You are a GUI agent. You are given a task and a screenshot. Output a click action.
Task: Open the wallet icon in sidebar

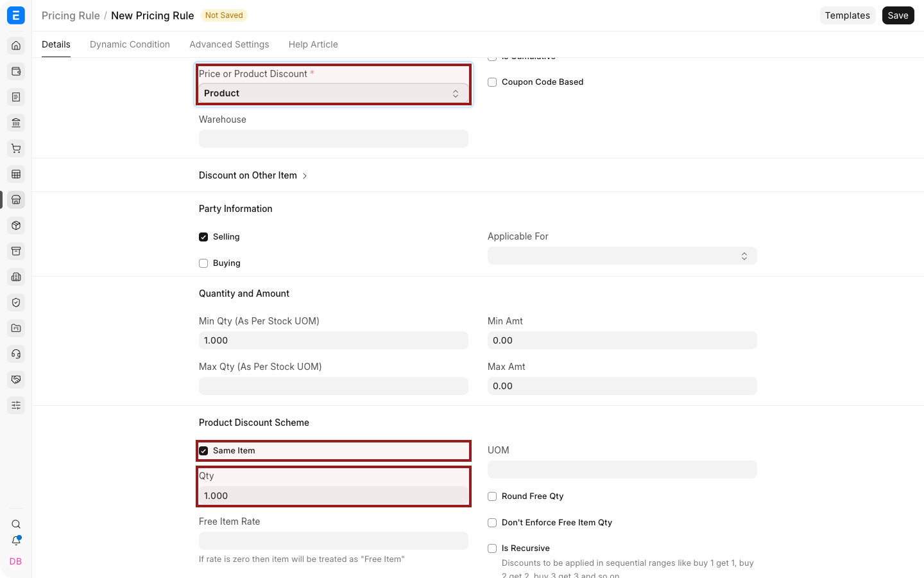(x=16, y=71)
